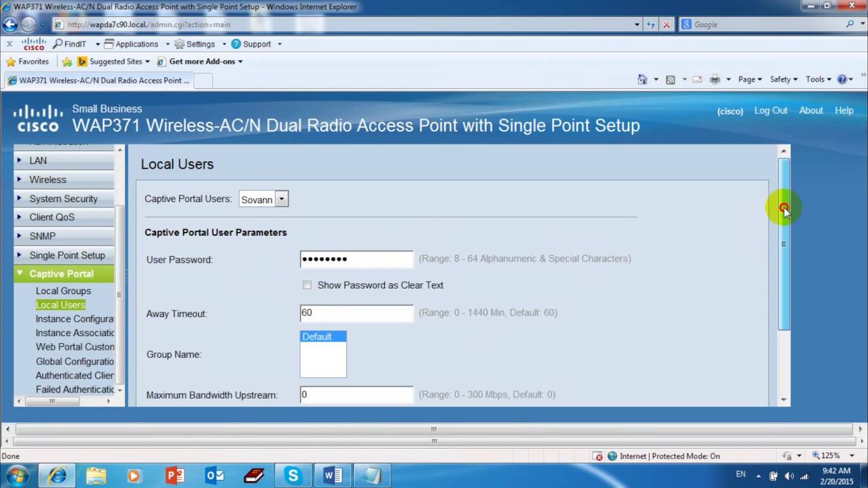This screenshot has height=488, width=868.
Task: Click the RSS feeds icon
Action: [671, 79]
